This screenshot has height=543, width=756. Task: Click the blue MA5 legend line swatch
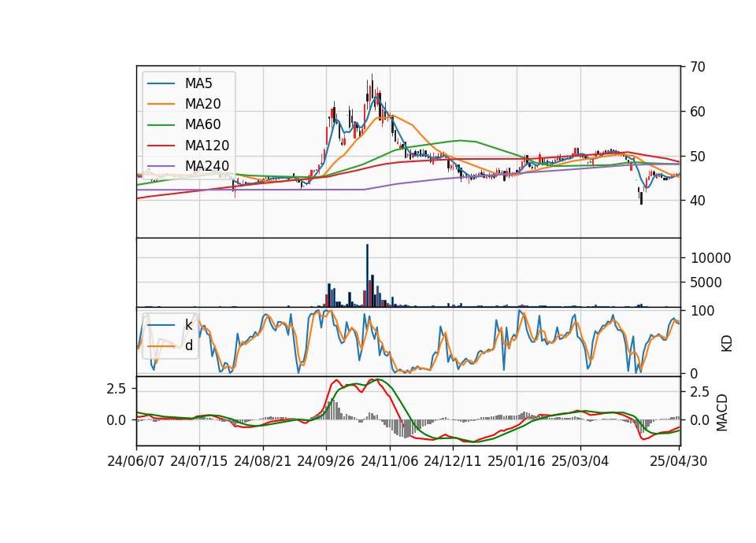click(161, 83)
